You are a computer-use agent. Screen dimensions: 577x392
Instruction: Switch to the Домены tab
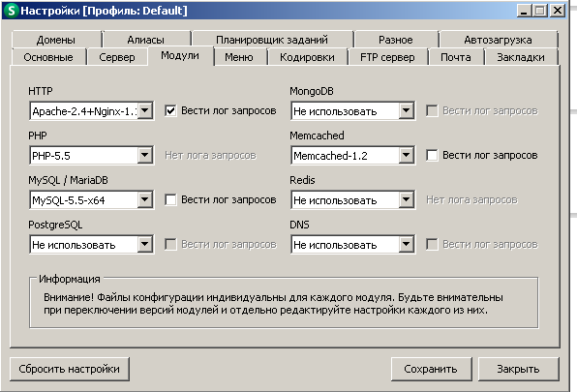[56, 40]
